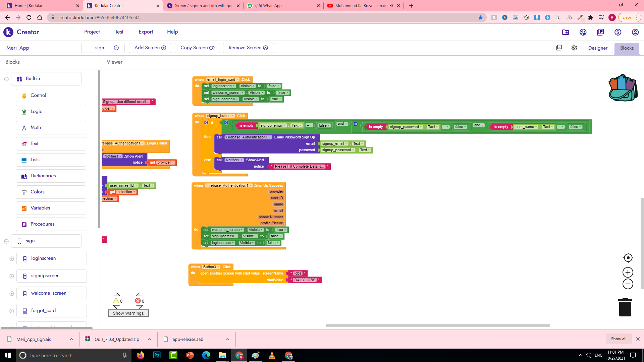Click the Show Warnings button
This screenshot has height=362, width=644.
tap(128, 313)
